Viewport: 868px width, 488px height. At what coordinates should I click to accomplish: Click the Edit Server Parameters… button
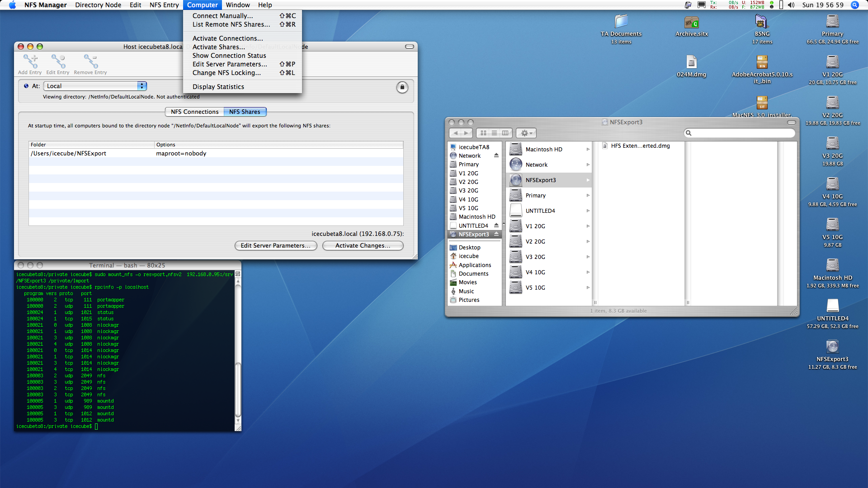[x=276, y=245]
